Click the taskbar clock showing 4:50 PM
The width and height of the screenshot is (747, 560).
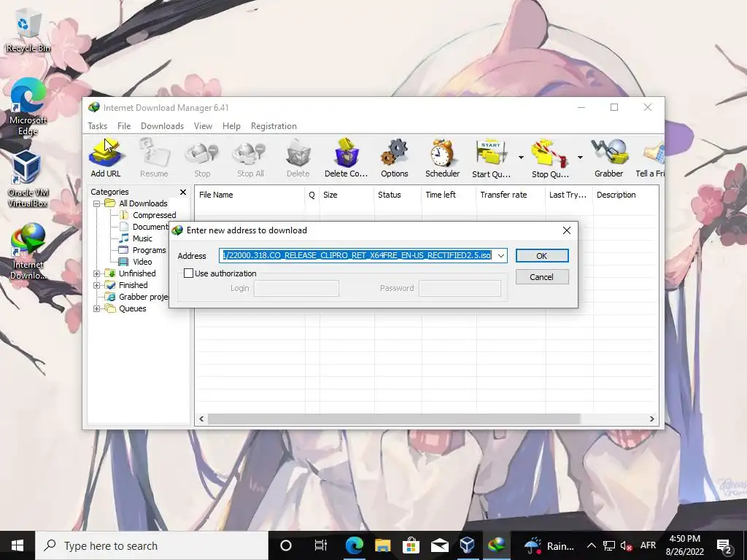point(684,545)
